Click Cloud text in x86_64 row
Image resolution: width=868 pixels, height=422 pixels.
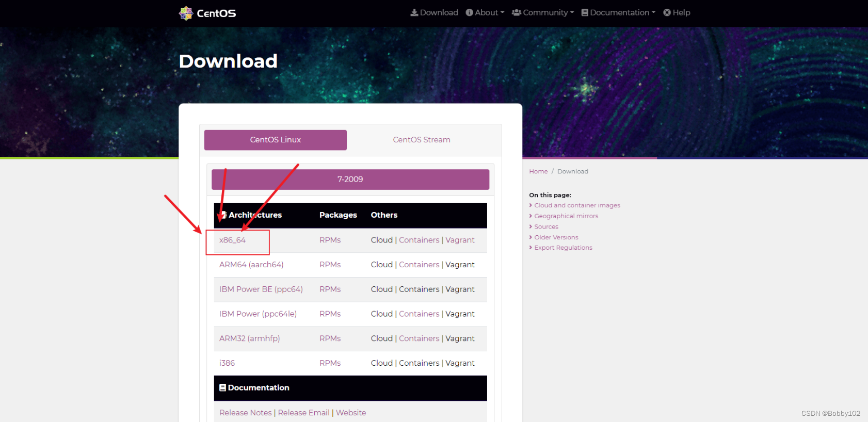click(382, 240)
